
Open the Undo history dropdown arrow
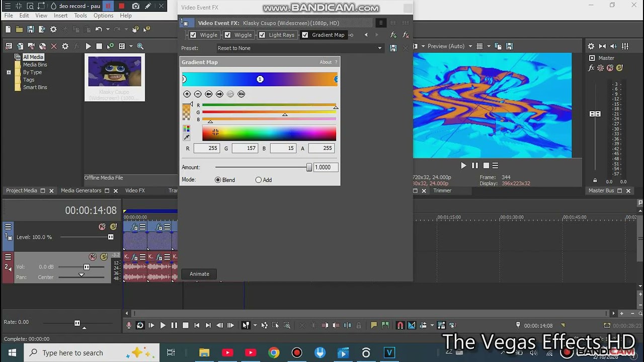point(107,30)
